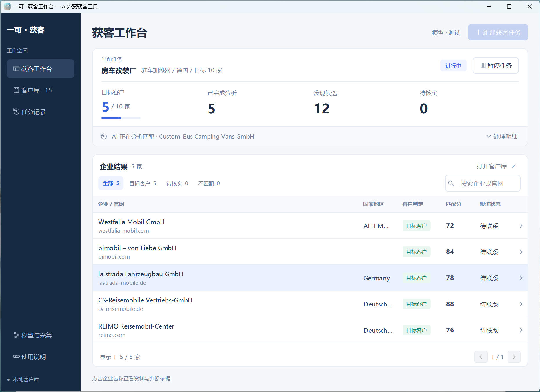
Task: Click the CS-Reisemobile Vertriebs-GmbH name
Action: [145, 300]
